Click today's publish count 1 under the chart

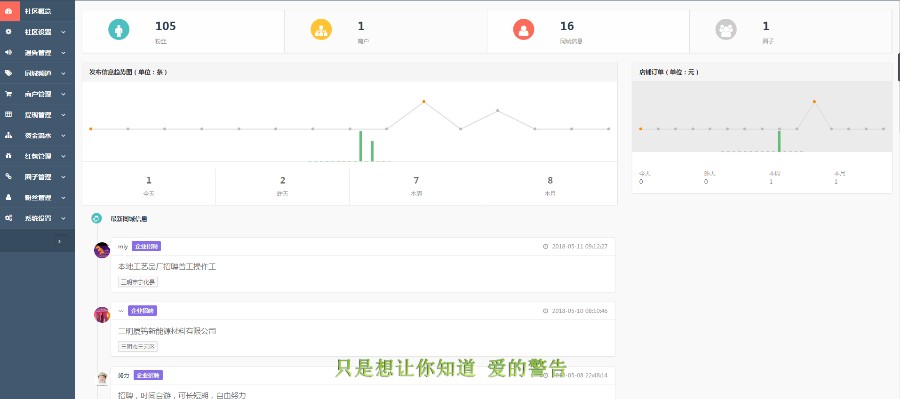pos(149,180)
